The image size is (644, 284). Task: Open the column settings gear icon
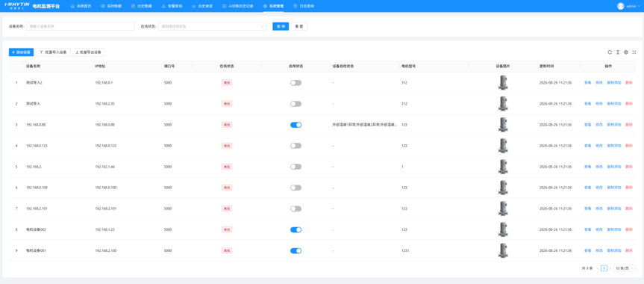[626, 52]
